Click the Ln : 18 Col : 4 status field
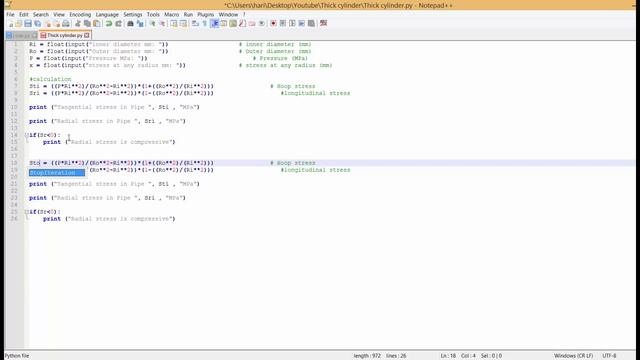Viewport: 640px width, 360px height. pyautogui.click(x=458, y=356)
